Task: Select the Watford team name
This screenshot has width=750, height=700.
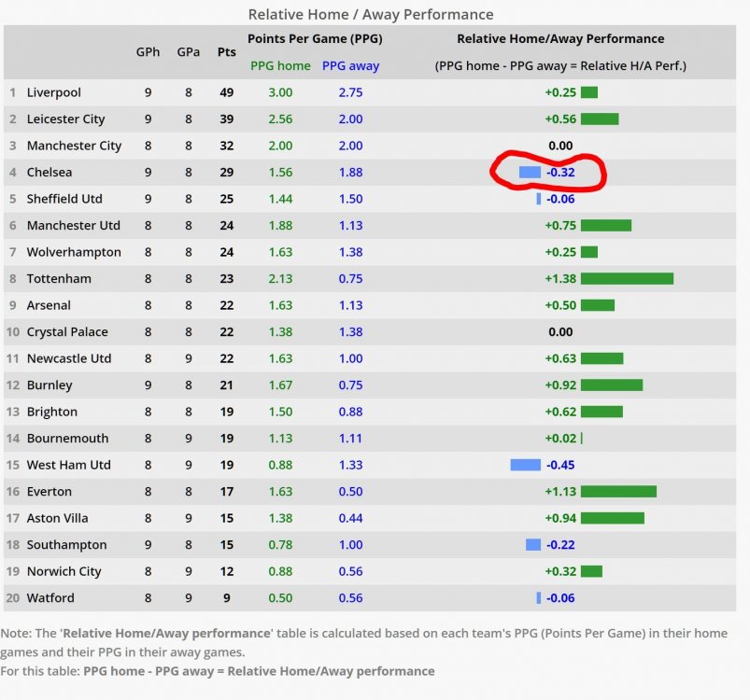Action: [50, 597]
